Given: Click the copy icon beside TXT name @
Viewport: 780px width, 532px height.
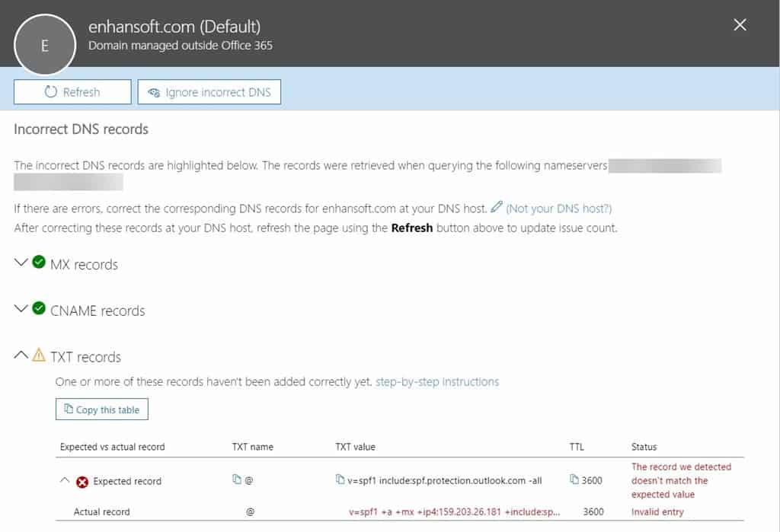Looking at the screenshot, I should coord(237,480).
